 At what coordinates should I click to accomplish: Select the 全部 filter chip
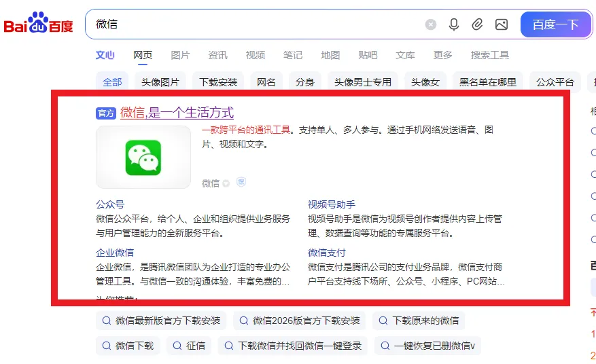[x=112, y=82]
